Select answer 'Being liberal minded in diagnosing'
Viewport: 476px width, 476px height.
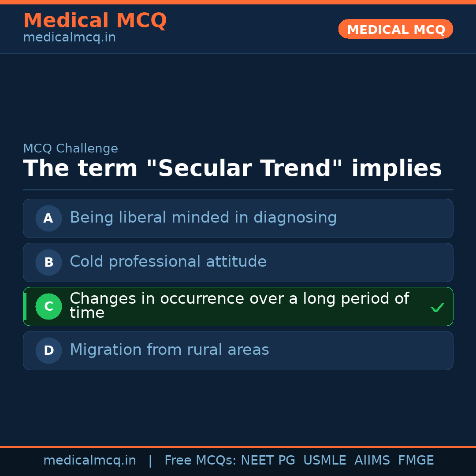pos(203,218)
